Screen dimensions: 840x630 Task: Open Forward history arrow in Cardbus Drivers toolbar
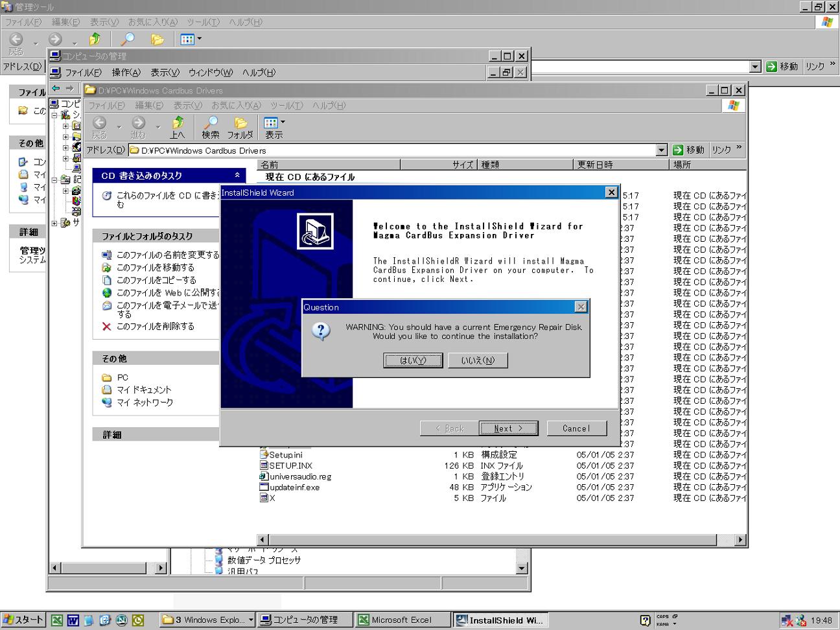click(157, 127)
